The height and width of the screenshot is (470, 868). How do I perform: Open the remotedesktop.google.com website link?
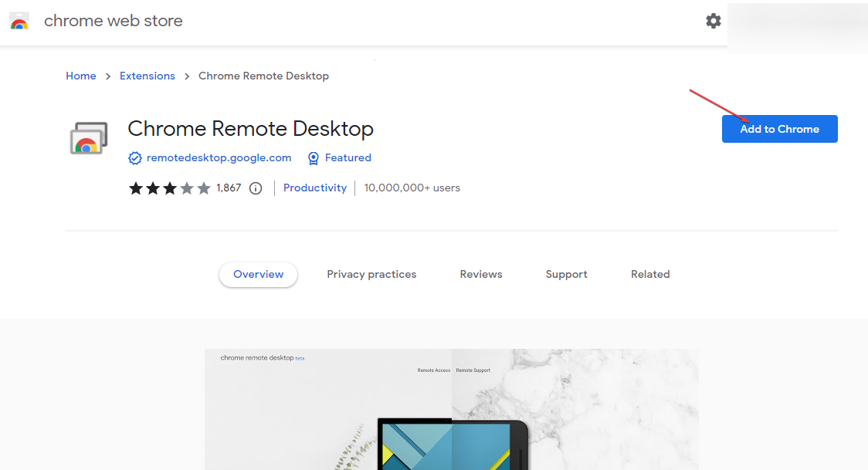(x=219, y=157)
